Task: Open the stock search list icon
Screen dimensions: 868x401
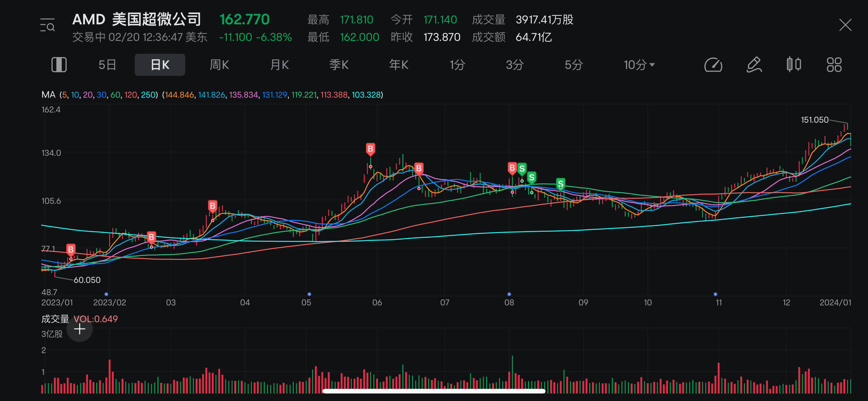Action: coord(47,25)
